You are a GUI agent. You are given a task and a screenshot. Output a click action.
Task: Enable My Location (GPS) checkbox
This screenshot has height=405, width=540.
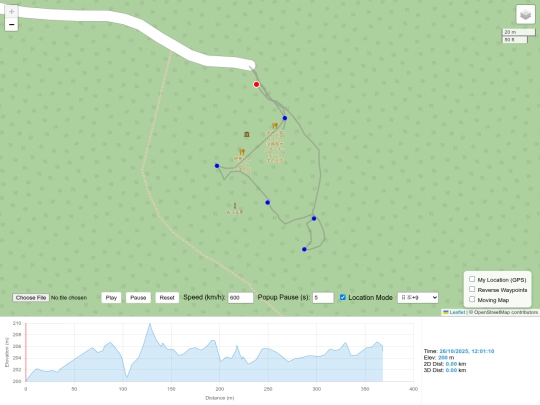[472, 279]
